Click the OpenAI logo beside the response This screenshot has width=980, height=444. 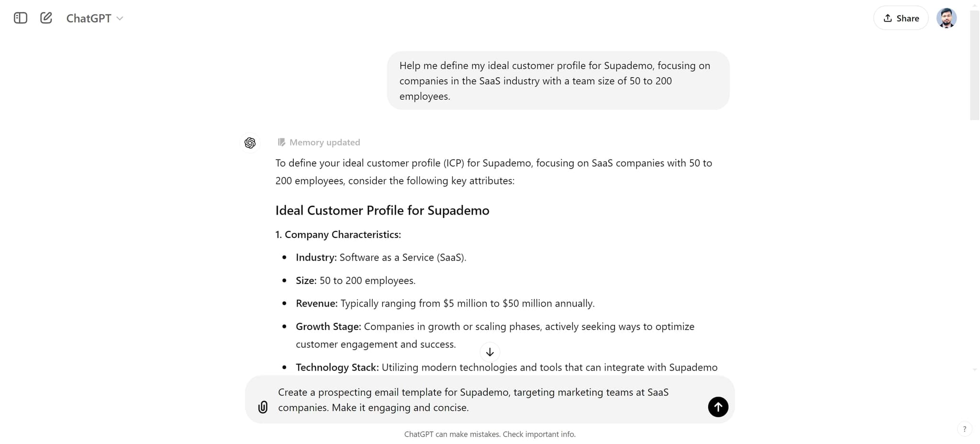tap(250, 142)
